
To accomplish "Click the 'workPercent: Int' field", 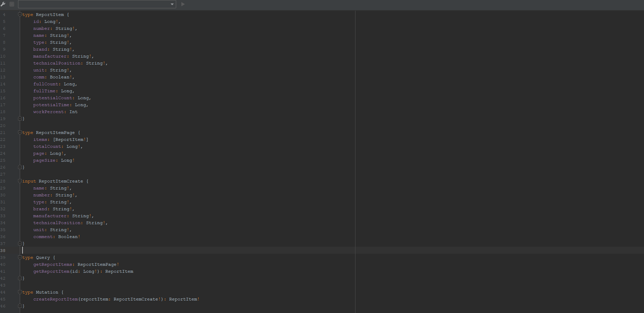I will [x=55, y=112].
